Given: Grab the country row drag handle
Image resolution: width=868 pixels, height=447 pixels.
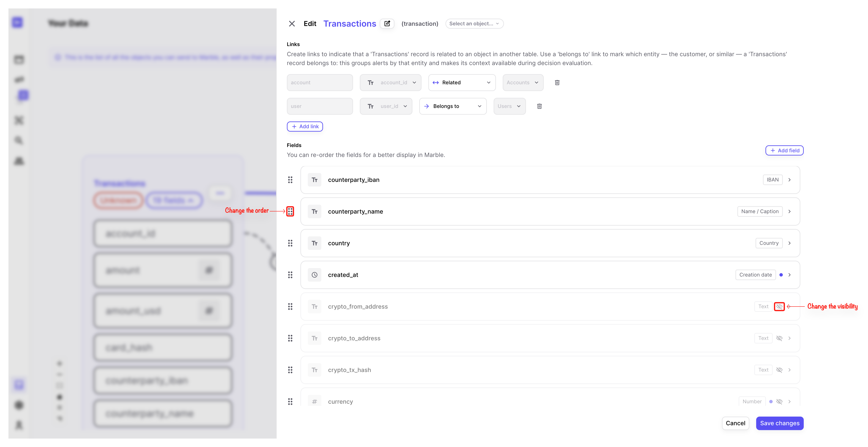Looking at the screenshot, I should [290, 243].
